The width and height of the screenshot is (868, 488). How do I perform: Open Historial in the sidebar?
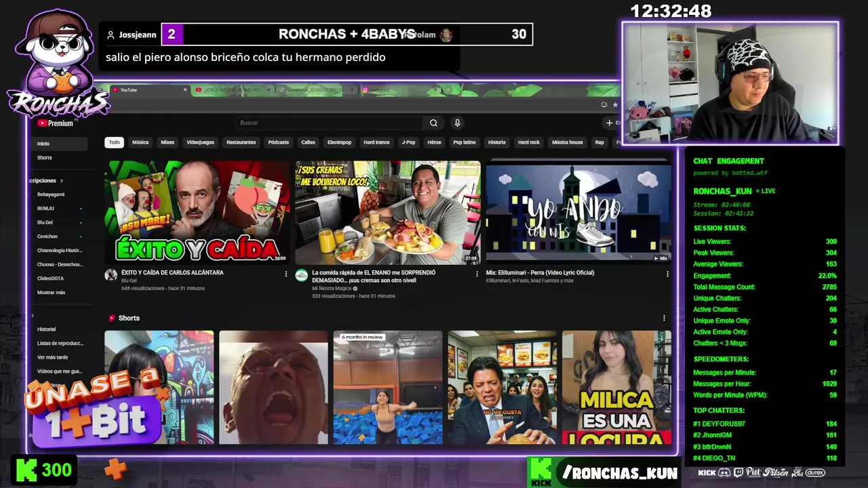click(x=60, y=329)
